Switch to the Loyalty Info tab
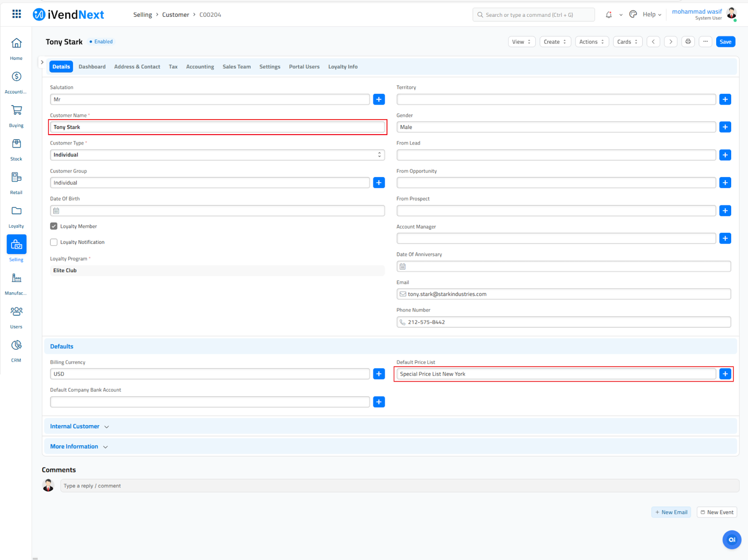This screenshot has width=748, height=560. point(343,67)
